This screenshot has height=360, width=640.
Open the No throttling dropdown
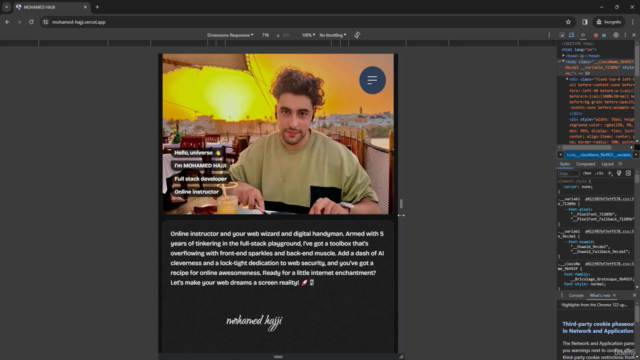pyautogui.click(x=333, y=35)
